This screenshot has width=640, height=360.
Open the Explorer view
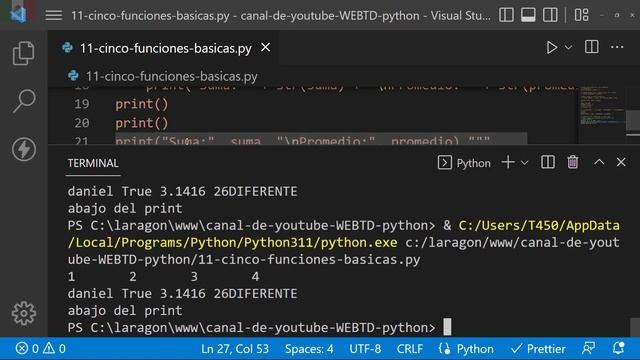(x=24, y=53)
